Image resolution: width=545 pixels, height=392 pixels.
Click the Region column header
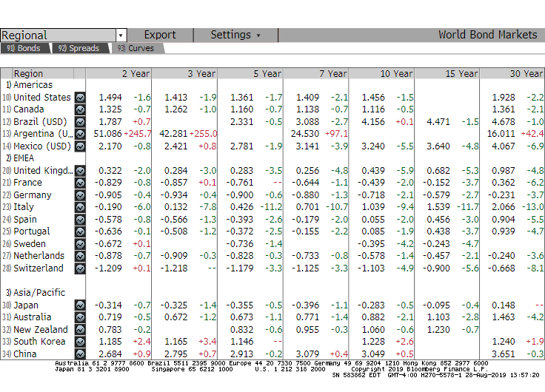(43, 74)
